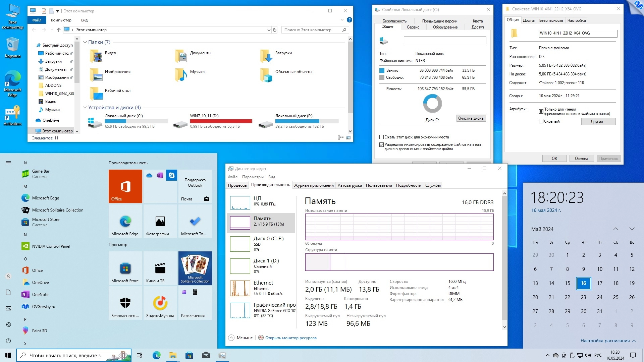The image size is (644, 362).
Task: Switch to the Автозагрузка tab
Action: (x=350, y=185)
